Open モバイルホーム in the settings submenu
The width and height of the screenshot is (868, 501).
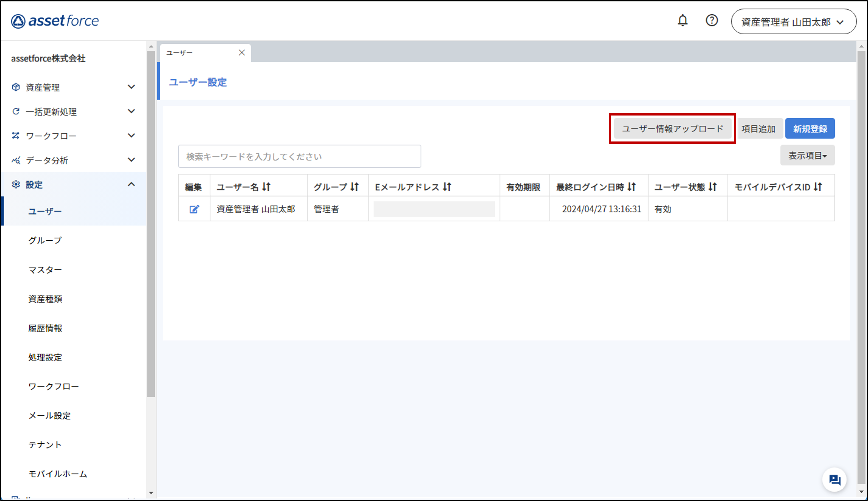pyautogui.click(x=58, y=474)
